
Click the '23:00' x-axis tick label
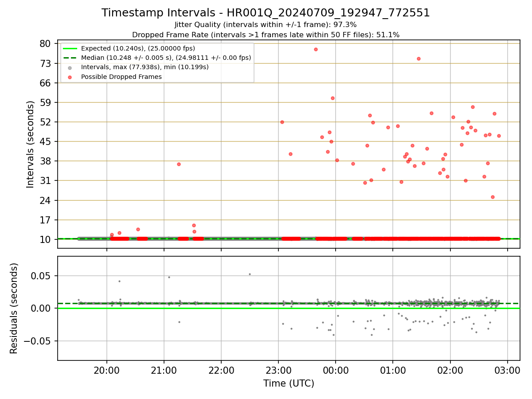278,371
